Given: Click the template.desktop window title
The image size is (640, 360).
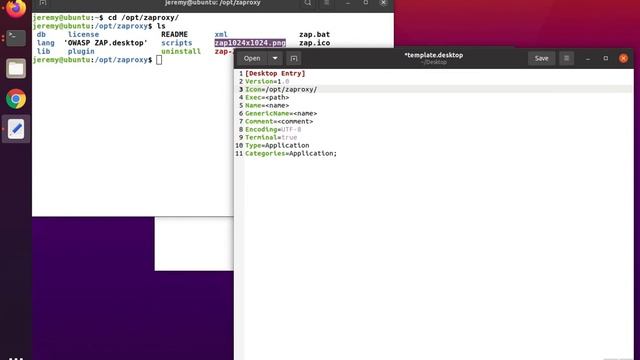Looking at the screenshot, I should click(x=433, y=55).
